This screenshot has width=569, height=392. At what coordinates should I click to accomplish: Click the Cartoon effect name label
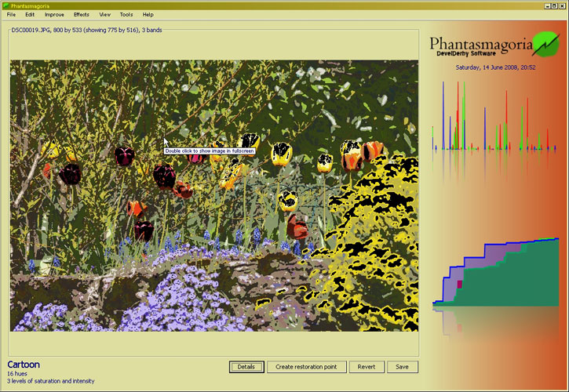pyautogui.click(x=24, y=365)
